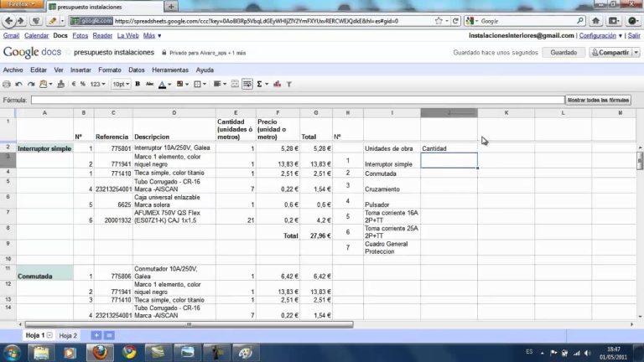Open the Formato menu
This screenshot has width=644, height=362.
tap(110, 70)
